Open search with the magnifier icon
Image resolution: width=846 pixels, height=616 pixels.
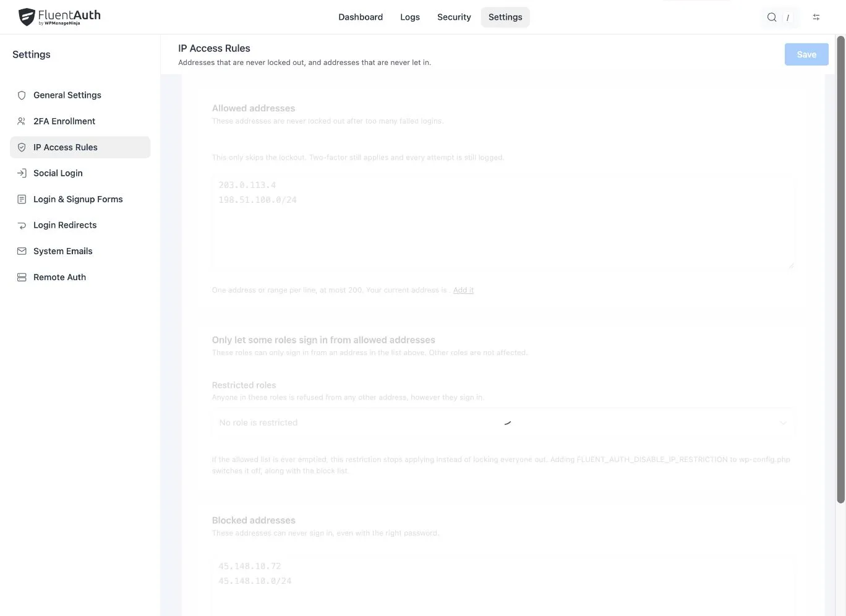[x=772, y=17]
